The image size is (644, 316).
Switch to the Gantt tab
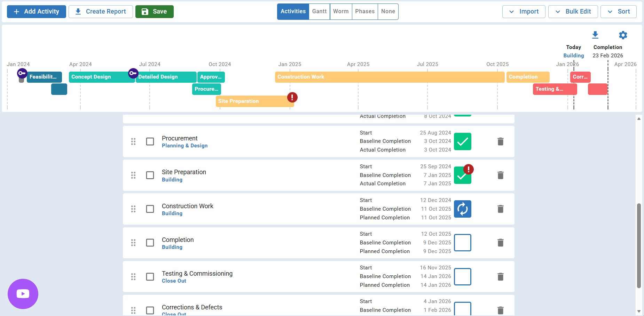[x=319, y=11]
